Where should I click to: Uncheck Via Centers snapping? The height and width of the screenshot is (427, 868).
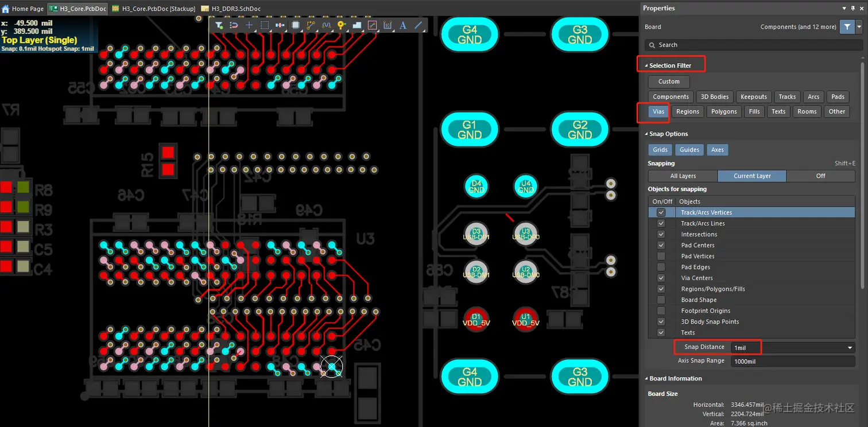pyautogui.click(x=661, y=278)
